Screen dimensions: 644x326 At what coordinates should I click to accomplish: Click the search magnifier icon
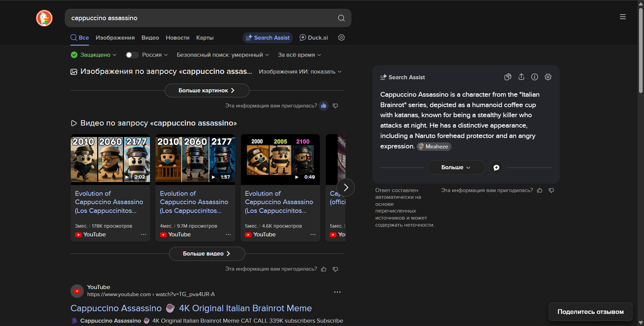(x=341, y=18)
